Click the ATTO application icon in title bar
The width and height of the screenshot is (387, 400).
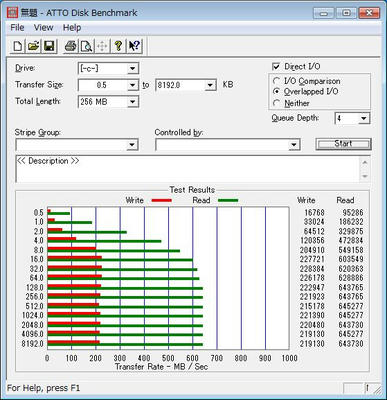pyautogui.click(x=12, y=13)
